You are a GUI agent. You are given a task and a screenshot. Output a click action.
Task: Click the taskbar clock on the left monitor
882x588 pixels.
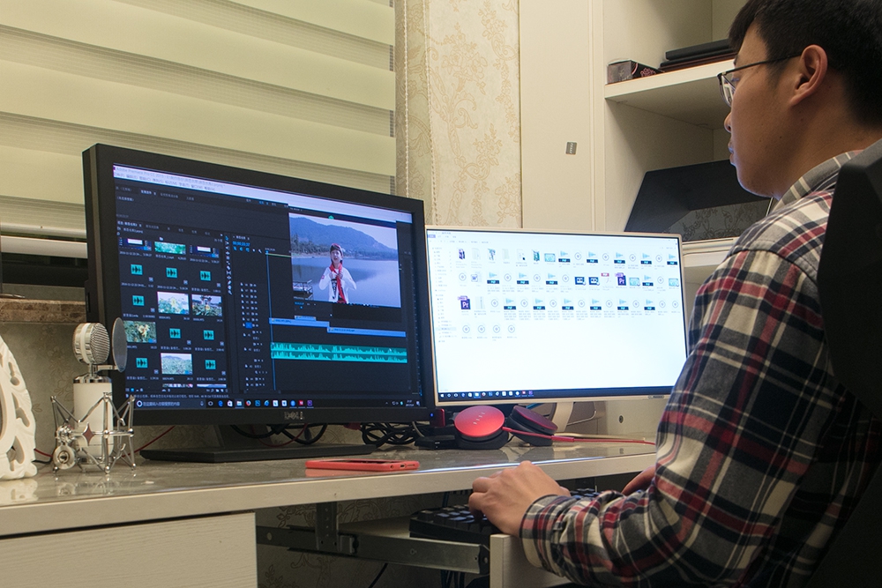pyautogui.click(x=409, y=403)
